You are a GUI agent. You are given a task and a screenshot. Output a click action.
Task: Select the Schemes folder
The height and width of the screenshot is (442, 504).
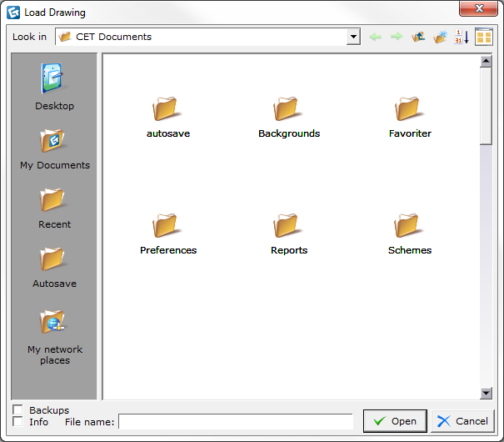410,234
